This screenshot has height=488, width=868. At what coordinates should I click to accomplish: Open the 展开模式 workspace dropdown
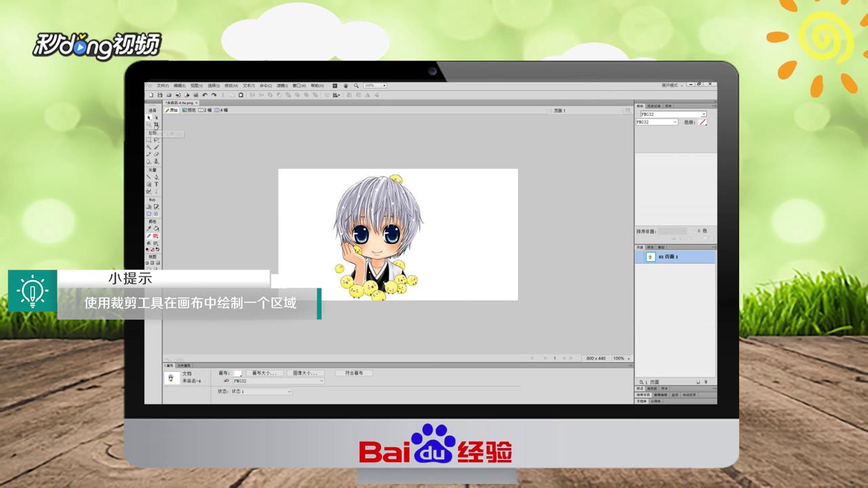[x=672, y=85]
